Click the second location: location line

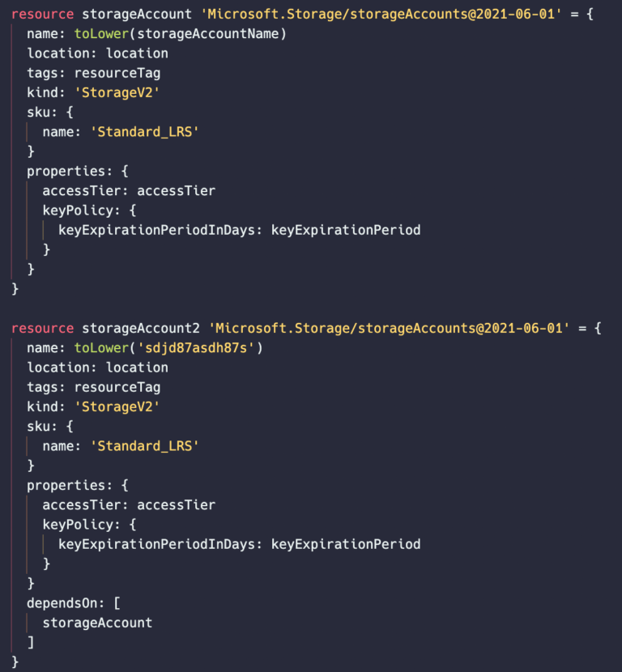point(97,368)
